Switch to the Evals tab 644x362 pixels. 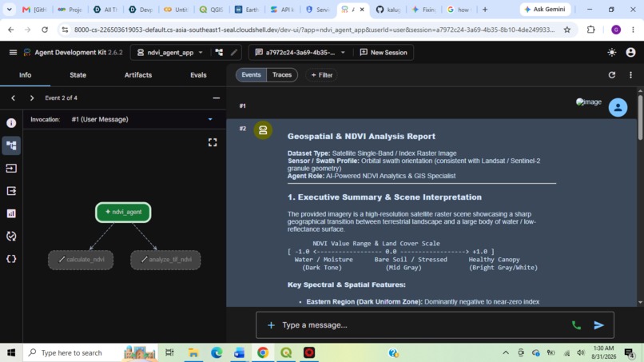198,75
